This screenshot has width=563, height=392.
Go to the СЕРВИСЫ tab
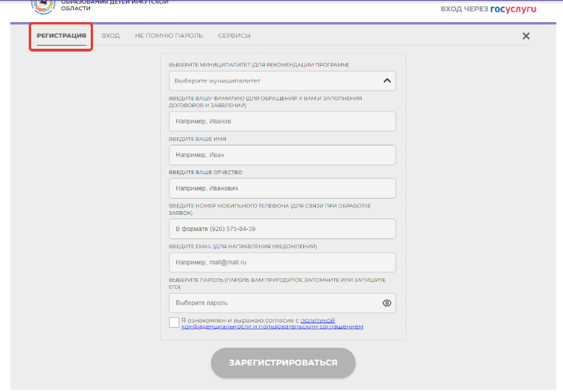click(x=234, y=35)
